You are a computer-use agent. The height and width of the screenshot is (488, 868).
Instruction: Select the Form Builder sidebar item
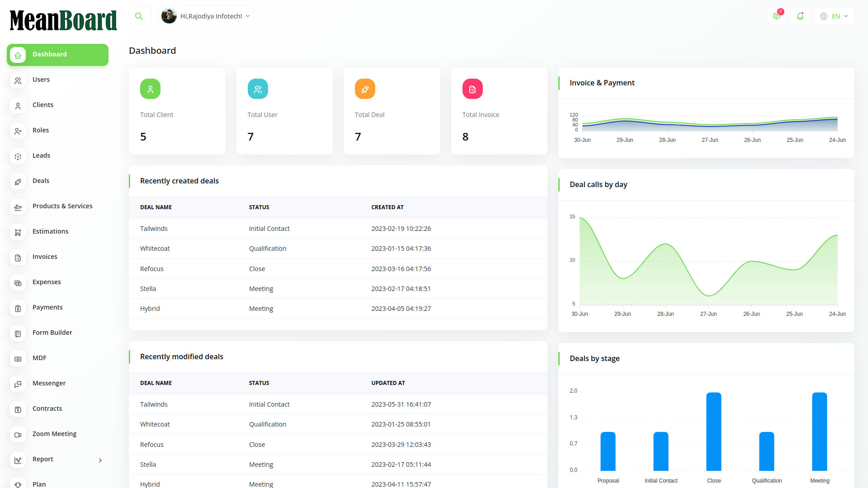(52, 333)
